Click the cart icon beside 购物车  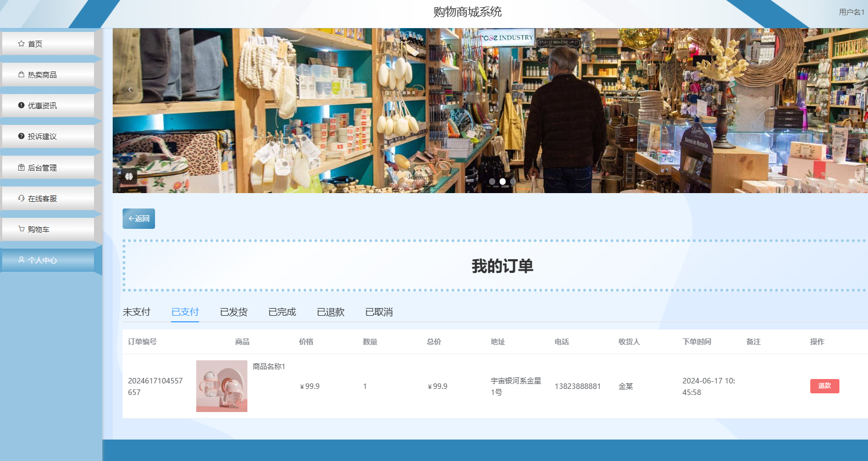tap(21, 229)
